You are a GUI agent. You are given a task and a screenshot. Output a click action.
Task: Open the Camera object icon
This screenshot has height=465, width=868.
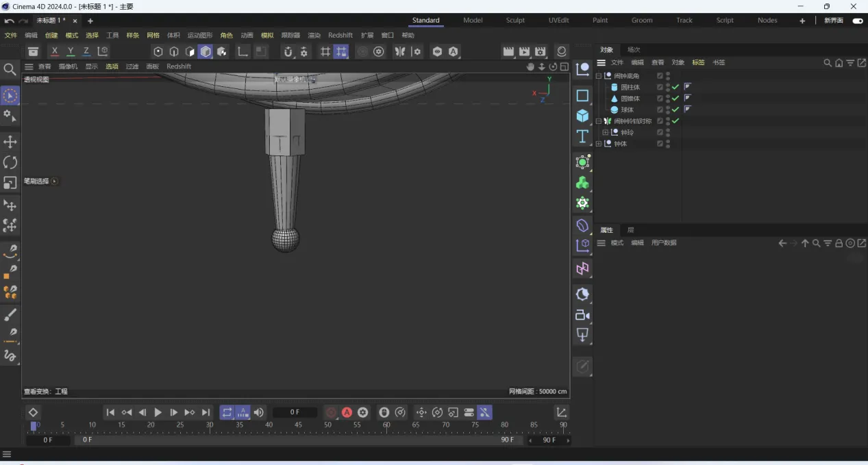[x=582, y=315]
